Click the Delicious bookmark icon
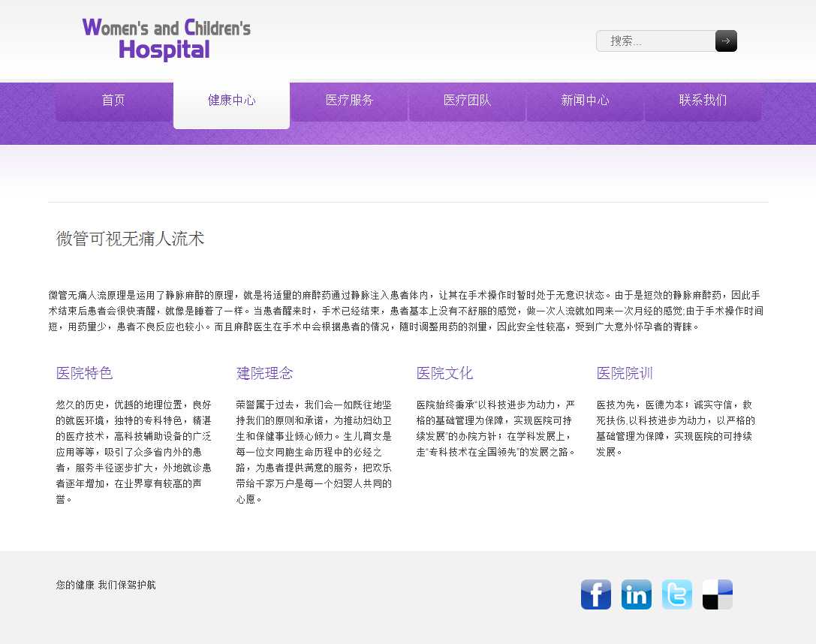This screenshot has height=644, width=816. pyautogui.click(x=717, y=594)
